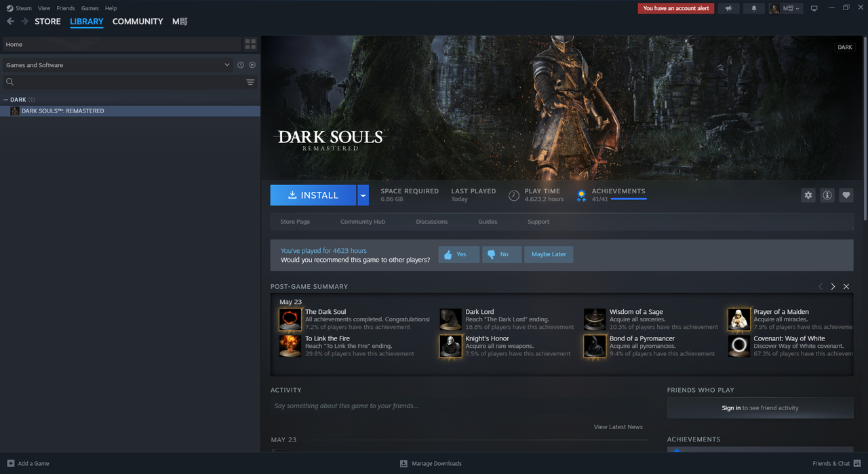868x474 pixels.
Task: Click the forward navigation arrow
Action: click(25, 22)
